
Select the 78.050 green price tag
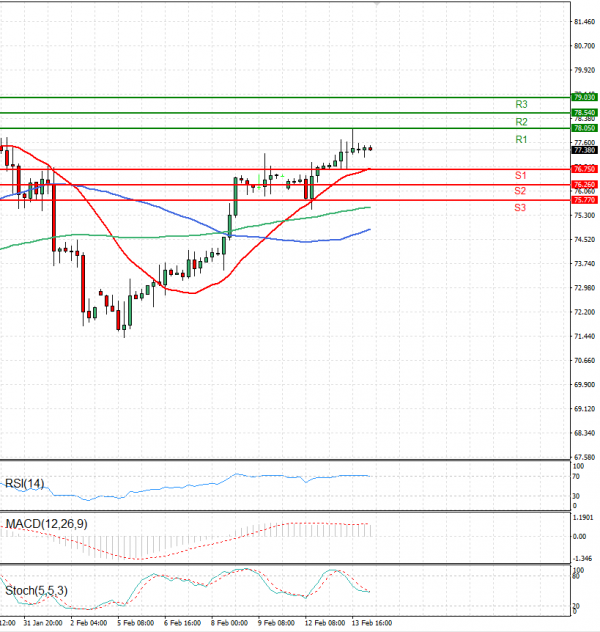(584, 128)
